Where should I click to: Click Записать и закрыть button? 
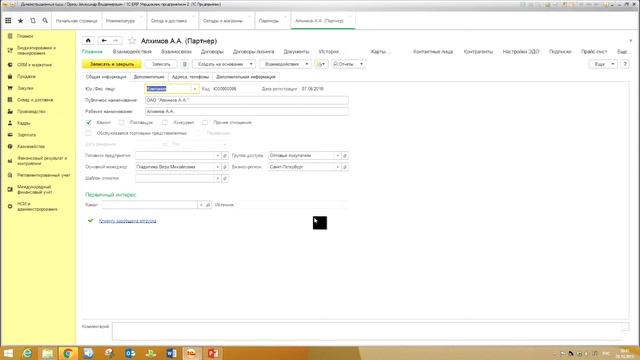point(112,64)
